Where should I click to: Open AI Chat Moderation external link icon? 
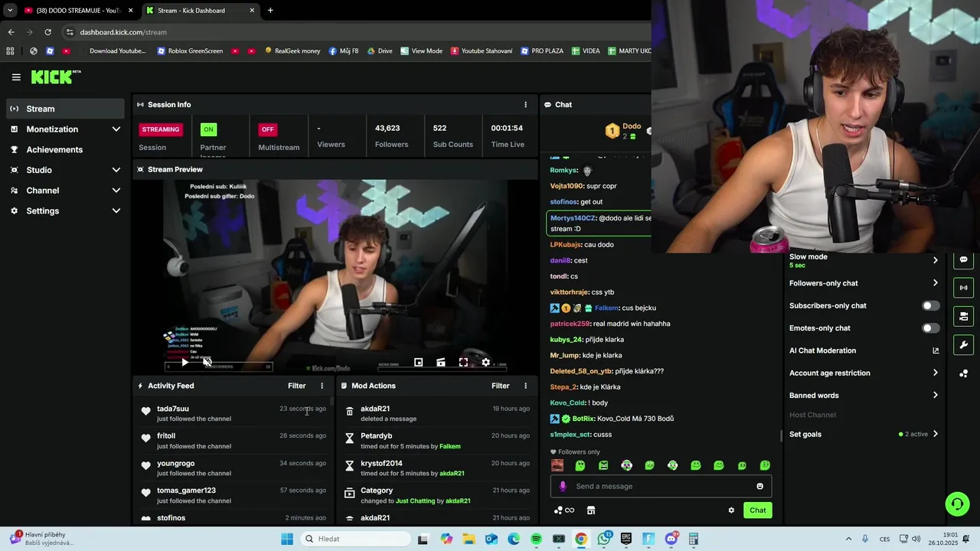[x=936, y=350]
